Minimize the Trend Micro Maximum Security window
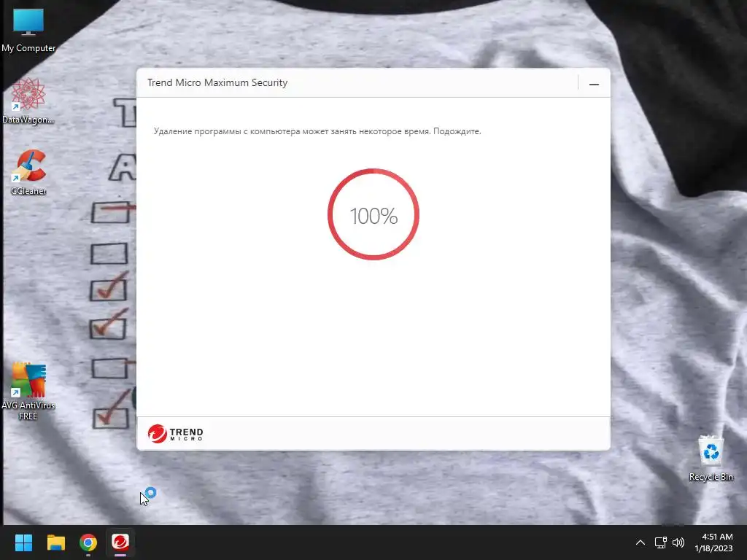Viewport: 747px width, 560px height. (x=594, y=85)
